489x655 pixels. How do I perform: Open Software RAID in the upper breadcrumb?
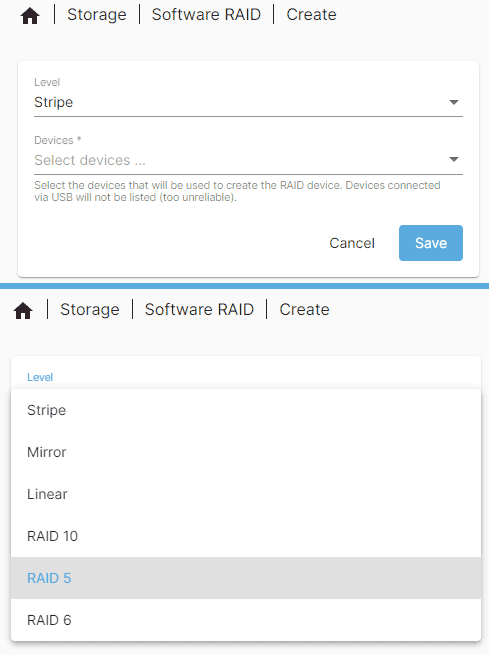pyautogui.click(x=206, y=15)
